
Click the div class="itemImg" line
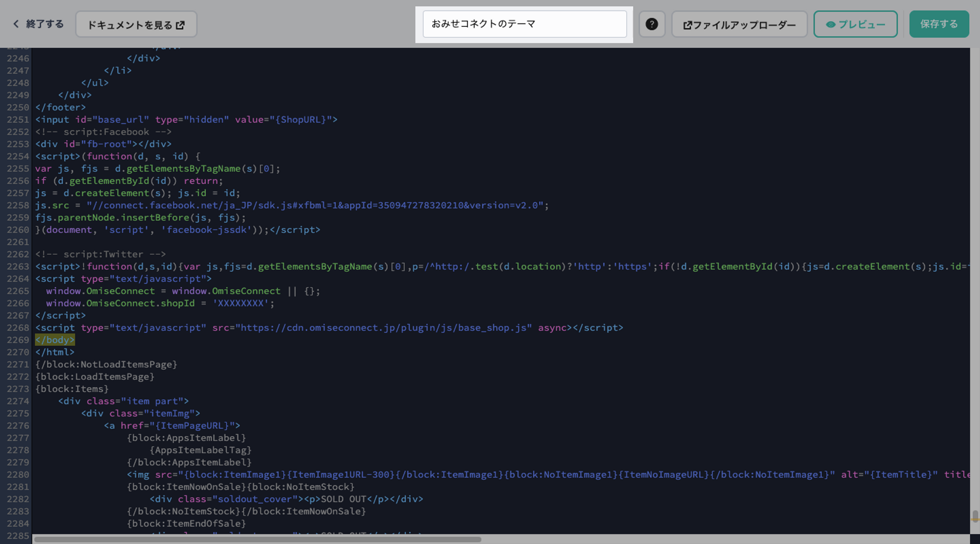click(141, 413)
